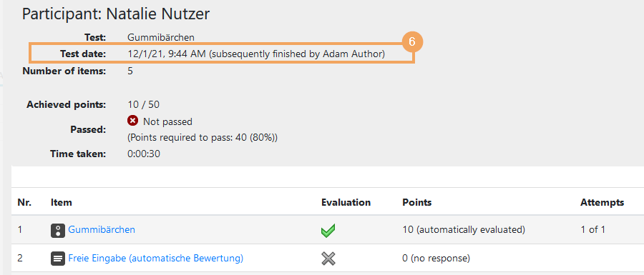This screenshot has height=275, width=644.
Task: Click the orange number 6 annotation badge
Action: point(412,42)
